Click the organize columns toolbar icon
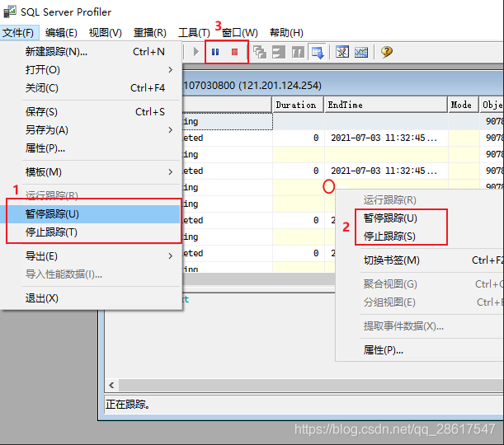The width and height of the screenshot is (504, 445). click(279, 52)
